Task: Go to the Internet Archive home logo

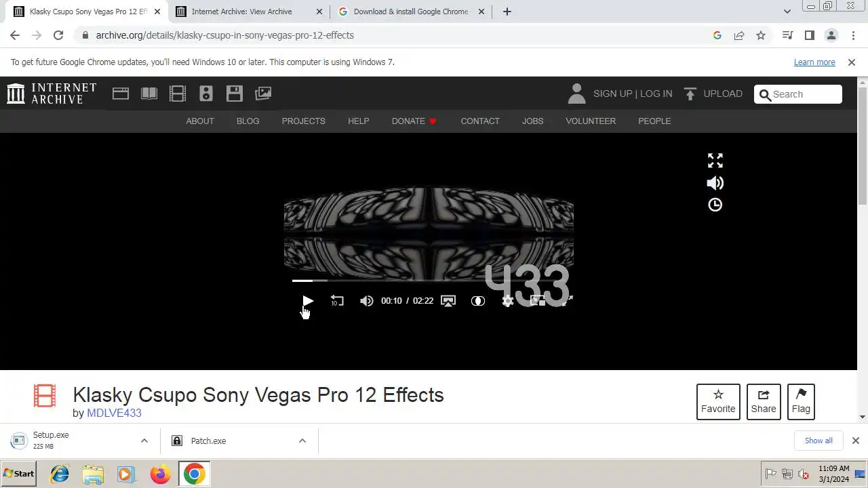Action: (52, 94)
